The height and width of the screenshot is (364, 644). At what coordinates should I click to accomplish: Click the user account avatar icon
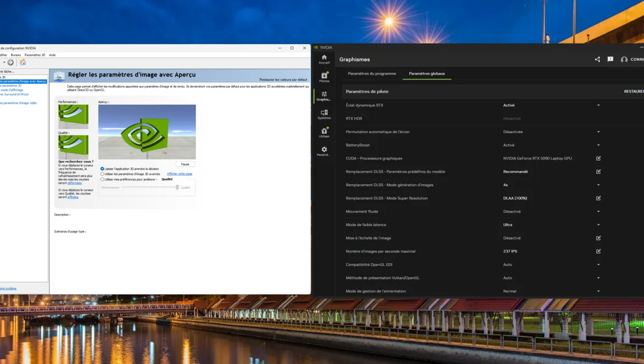[x=624, y=60]
